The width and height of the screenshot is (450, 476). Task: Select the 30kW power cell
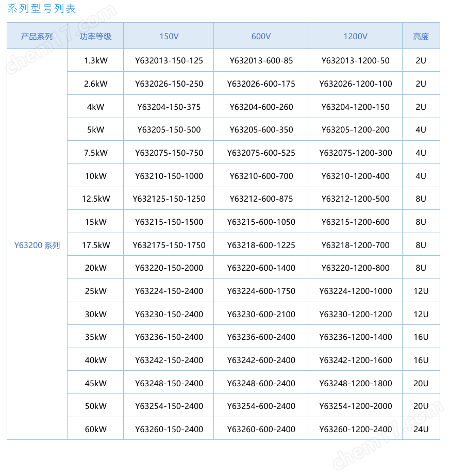[x=95, y=314]
